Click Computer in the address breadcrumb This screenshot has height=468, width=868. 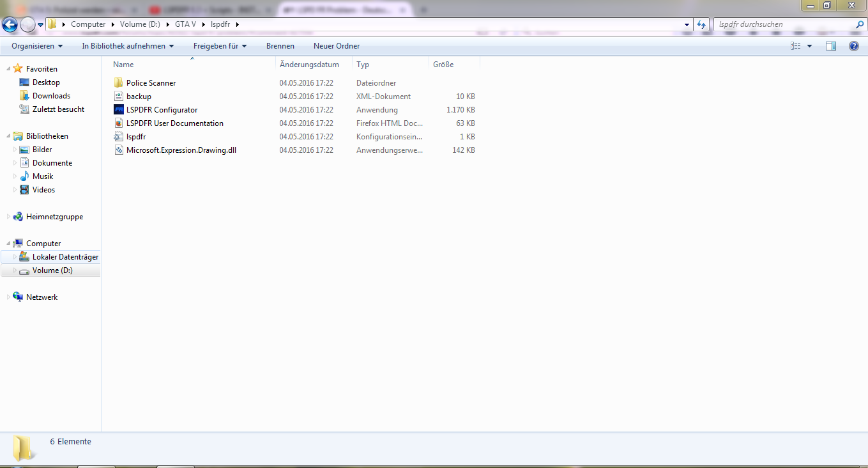(x=88, y=24)
